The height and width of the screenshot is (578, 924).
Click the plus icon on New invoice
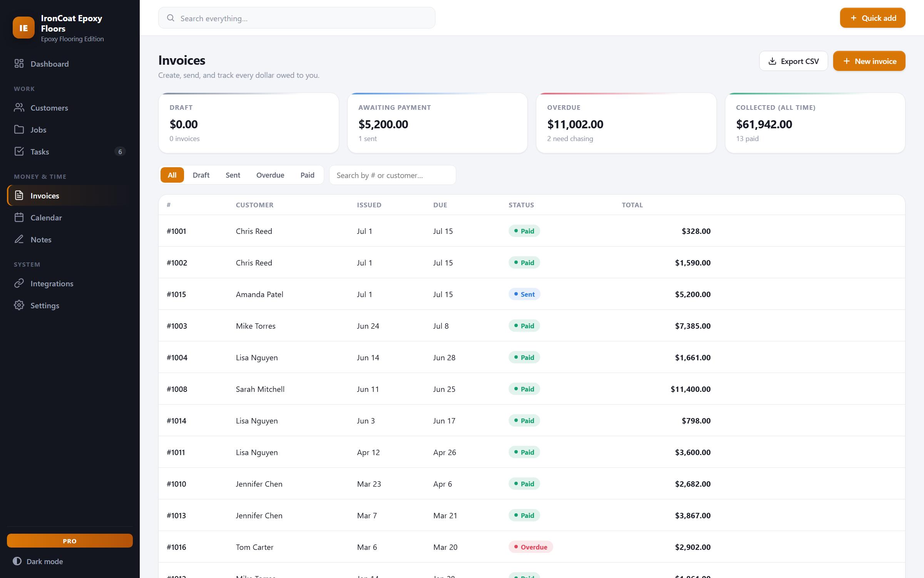(x=847, y=61)
